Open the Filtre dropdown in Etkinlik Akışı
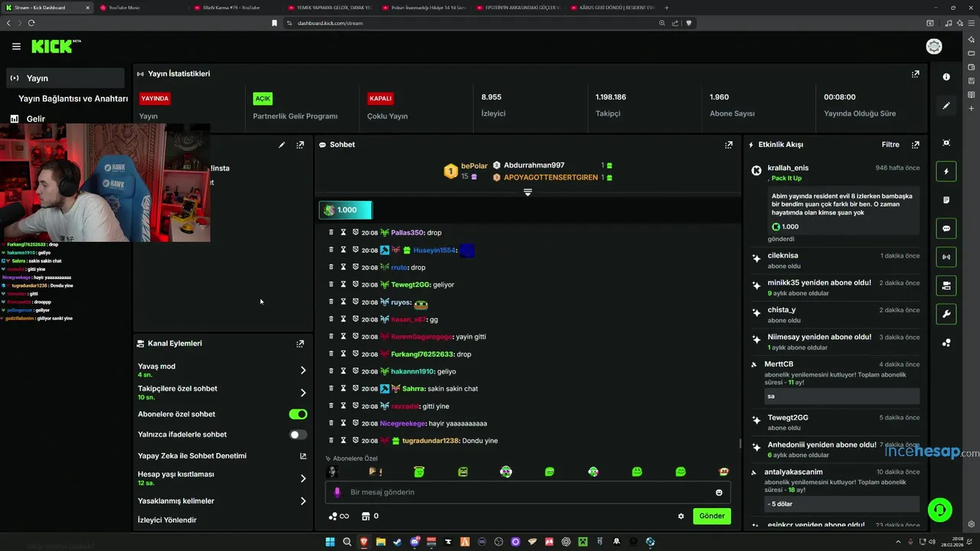This screenshot has width=980, height=551. (x=890, y=145)
